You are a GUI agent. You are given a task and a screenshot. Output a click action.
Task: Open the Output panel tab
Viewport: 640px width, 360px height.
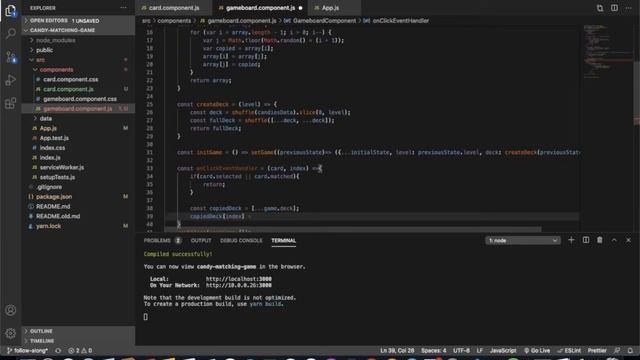coord(201,240)
